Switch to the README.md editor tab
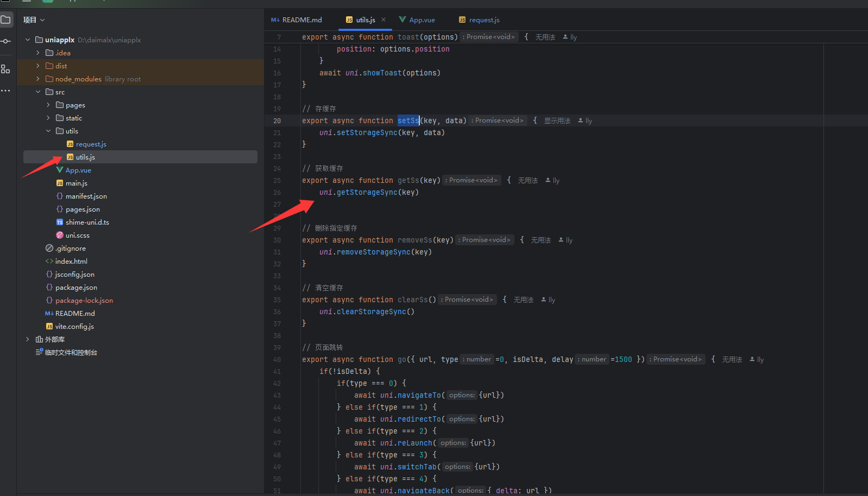This screenshot has width=868, height=496. [297, 20]
